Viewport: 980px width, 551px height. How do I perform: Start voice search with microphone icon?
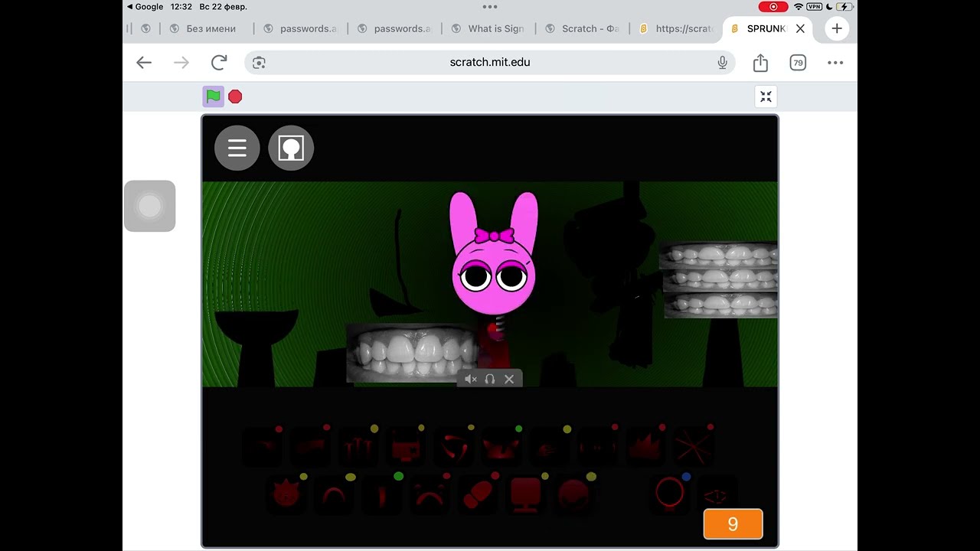722,63
